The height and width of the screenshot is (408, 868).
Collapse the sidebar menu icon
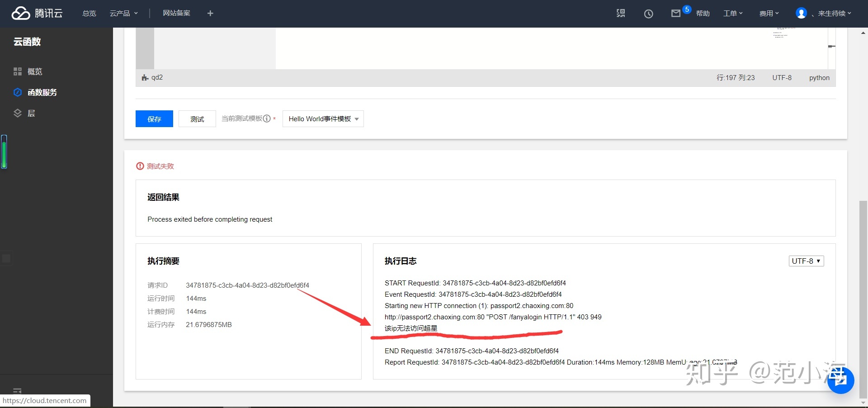tap(18, 391)
